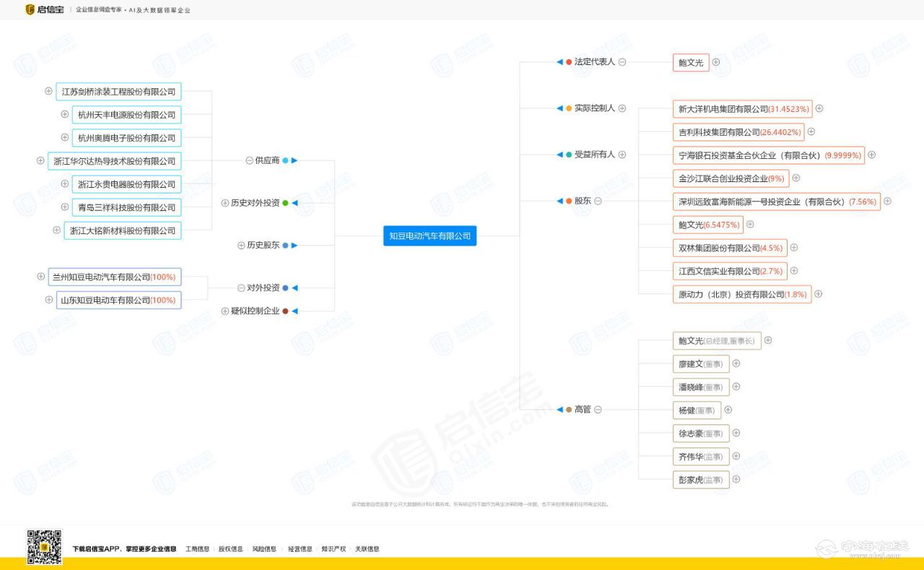Select shareholder node 金沙江联合创业投资企业(9%)
The width and height of the screenshot is (924, 570).
(x=731, y=178)
